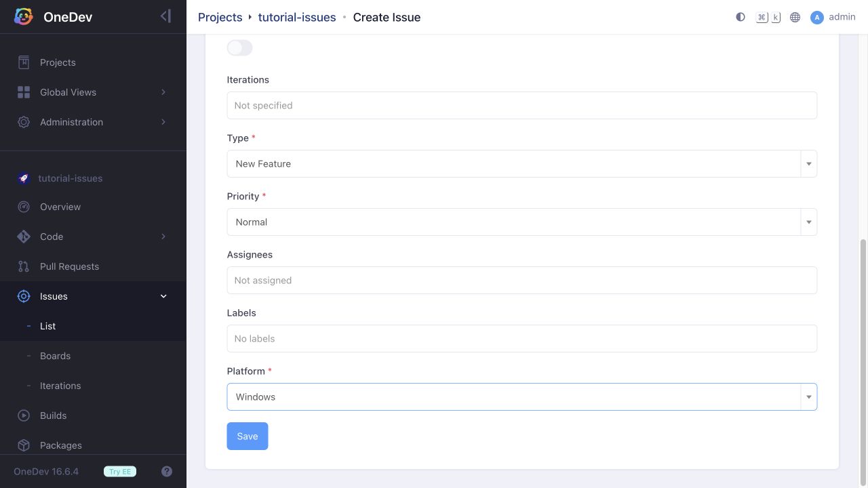The width and height of the screenshot is (868, 488).
Task: Save the new issue
Action: [247, 436]
